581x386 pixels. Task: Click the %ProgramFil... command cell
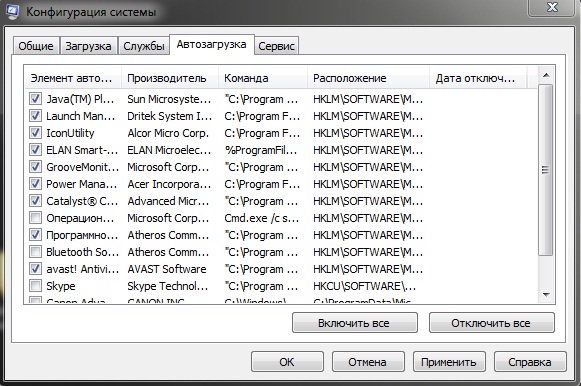(x=261, y=150)
